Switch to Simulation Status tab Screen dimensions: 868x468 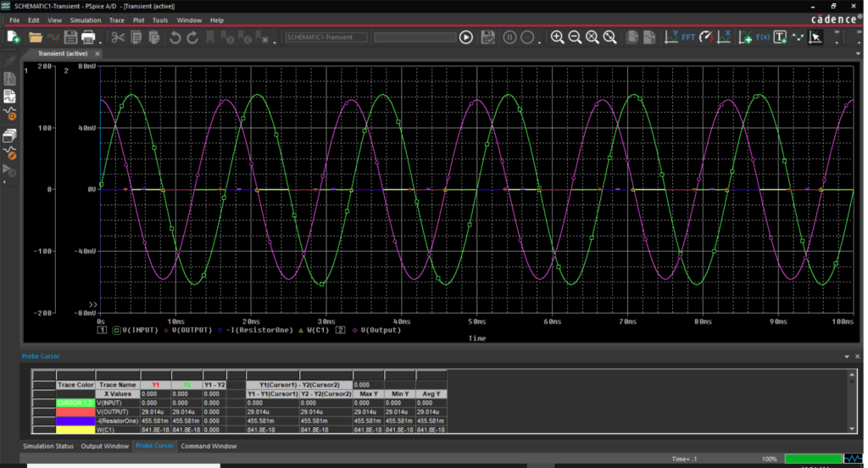(x=48, y=446)
